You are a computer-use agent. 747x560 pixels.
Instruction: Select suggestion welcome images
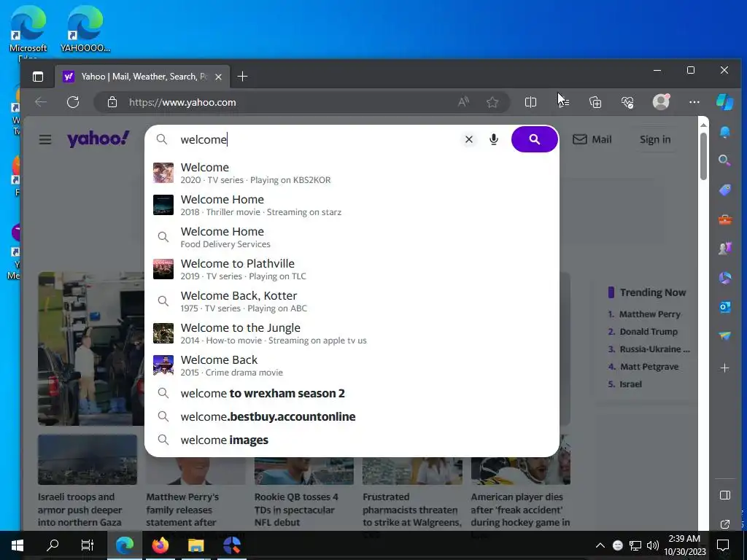tap(352, 440)
